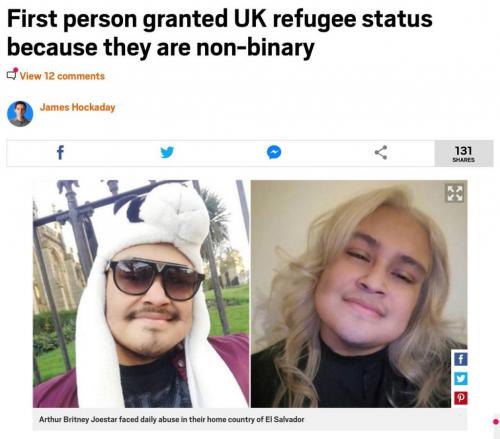Image resolution: width=500 pixels, height=439 pixels.
Task: Open the View 12 comments link
Action: point(62,76)
